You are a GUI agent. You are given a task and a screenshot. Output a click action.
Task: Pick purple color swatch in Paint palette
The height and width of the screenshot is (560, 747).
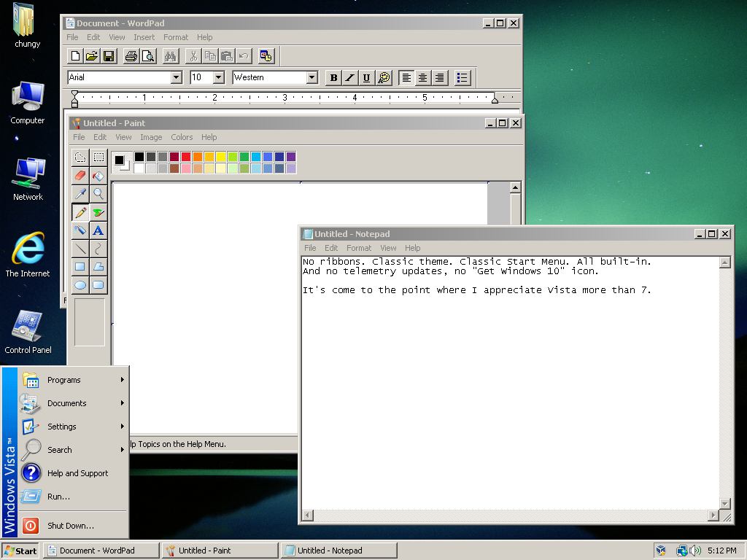(x=290, y=157)
